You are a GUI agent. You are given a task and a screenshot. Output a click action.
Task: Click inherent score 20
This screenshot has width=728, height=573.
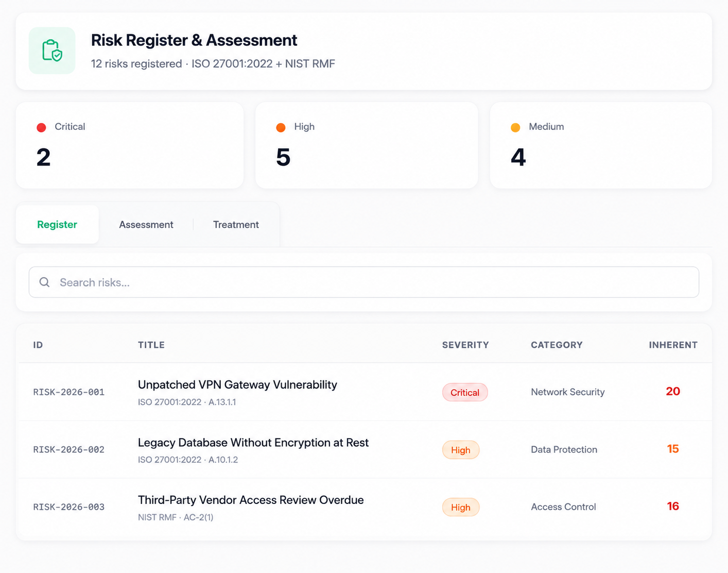tap(673, 392)
